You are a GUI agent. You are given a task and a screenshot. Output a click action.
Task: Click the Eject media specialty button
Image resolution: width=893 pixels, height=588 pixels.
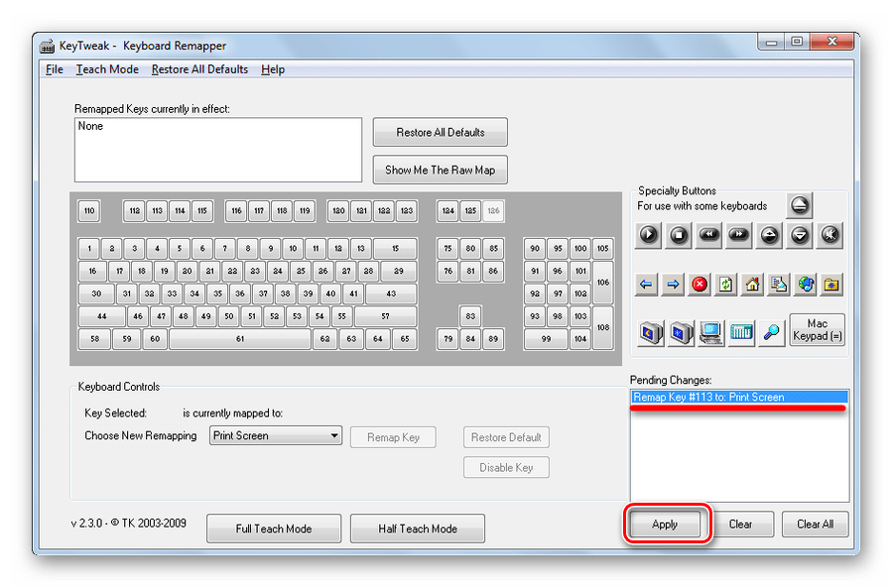pyautogui.click(x=800, y=205)
